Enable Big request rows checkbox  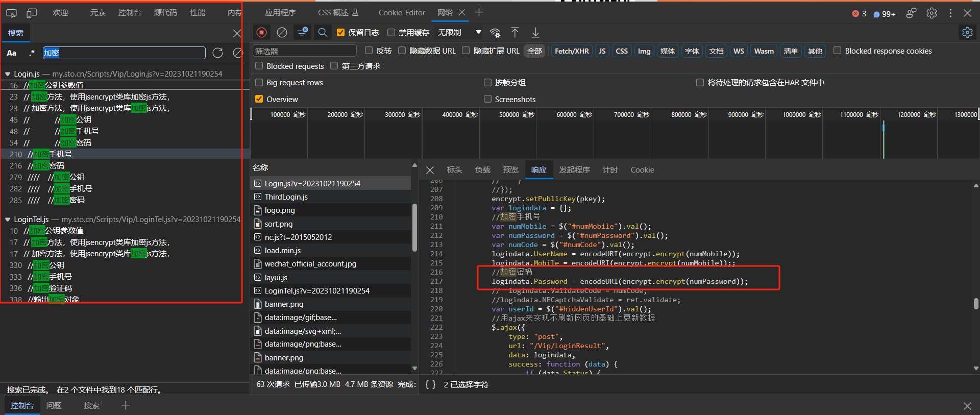coord(259,82)
